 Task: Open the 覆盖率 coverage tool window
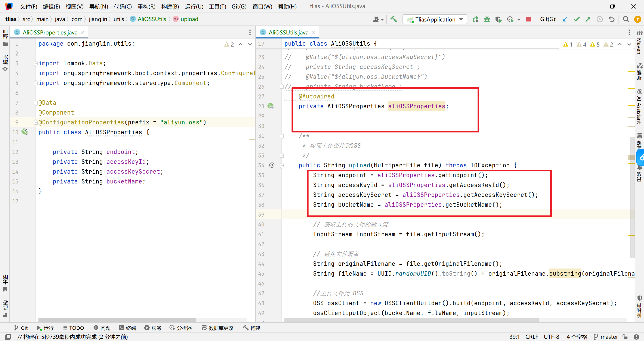[x=639, y=307]
